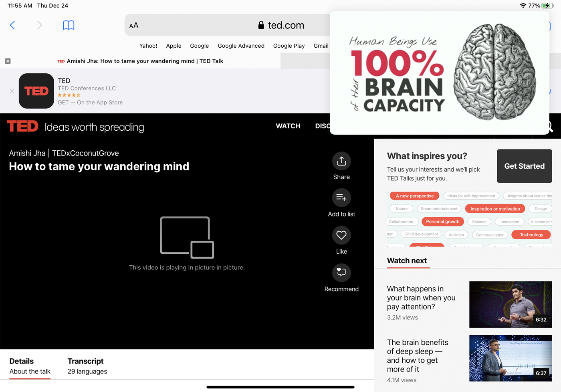Screen dimensions: 561x392
Task: Play the 6:37 talk thumbnail
Action: coord(511,358)
